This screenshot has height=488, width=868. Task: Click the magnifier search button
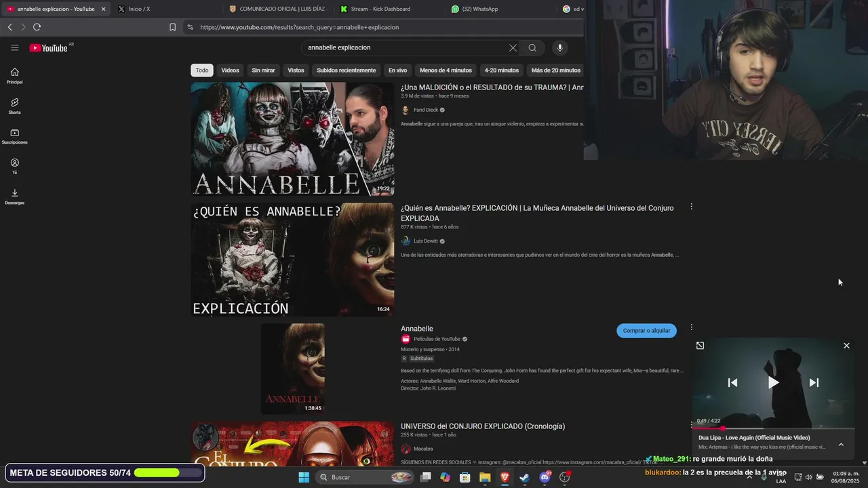(x=532, y=47)
